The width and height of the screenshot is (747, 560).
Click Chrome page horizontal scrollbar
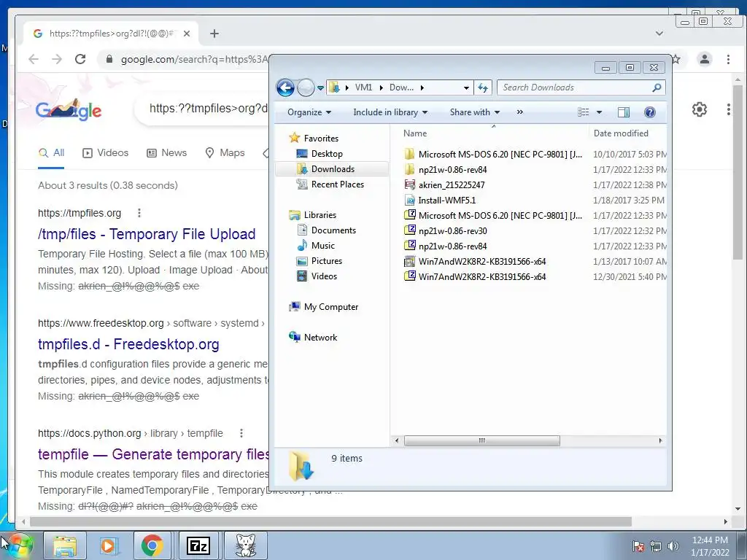click(330, 522)
